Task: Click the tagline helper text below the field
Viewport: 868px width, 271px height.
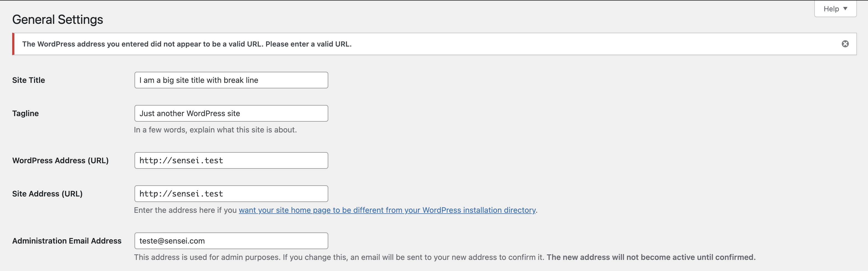Action: tap(215, 130)
